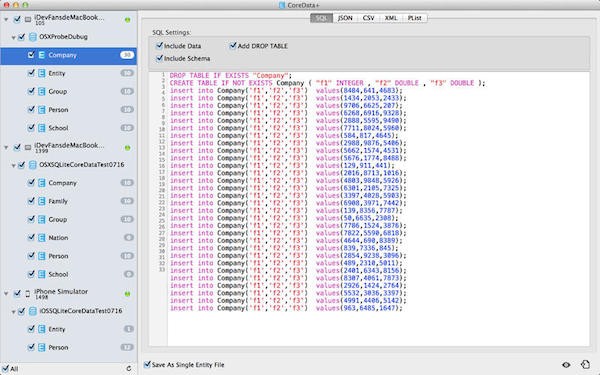The image size is (600, 375).
Task: Click entity icon of Group under OSXSQLiteCoreDataTest0716
Action: 42,220
